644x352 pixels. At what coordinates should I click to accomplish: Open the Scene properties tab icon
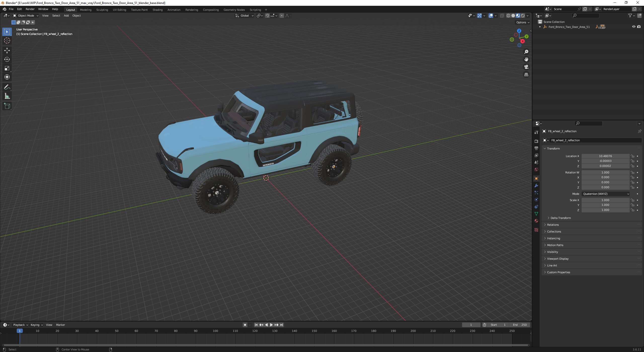[536, 162]
